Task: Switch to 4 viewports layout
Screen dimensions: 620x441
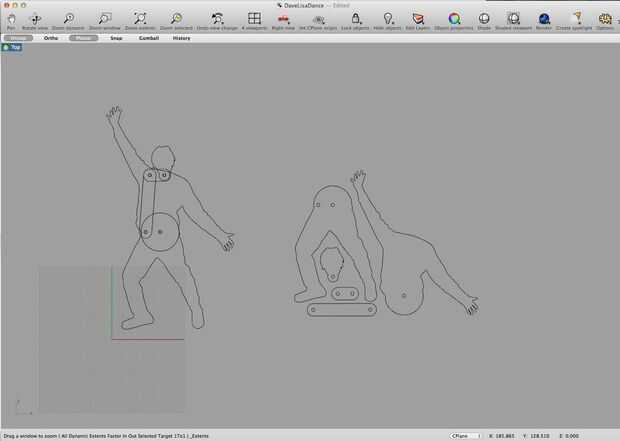Action: [x=254, y=18]
